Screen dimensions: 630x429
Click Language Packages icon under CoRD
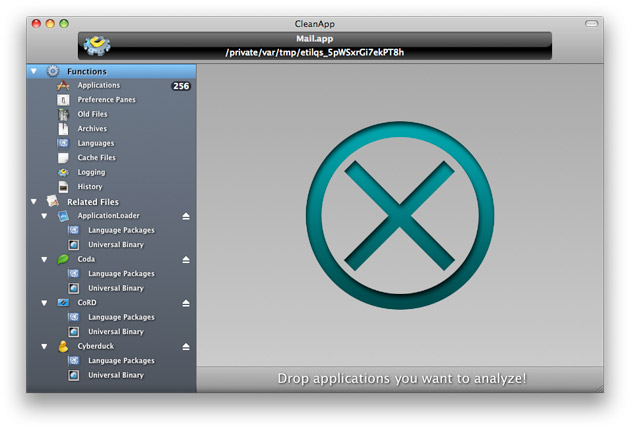pos(74,317)
